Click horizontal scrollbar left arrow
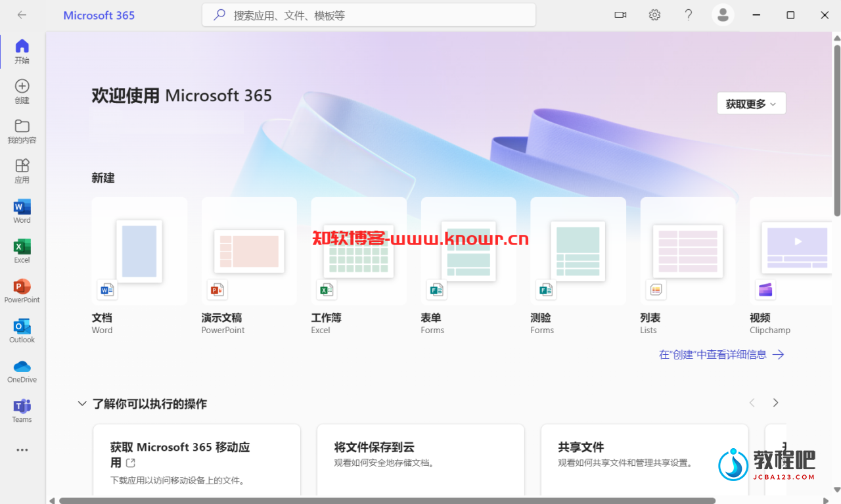Viewport: 841px width, 504px height. [x=52, y=501]
